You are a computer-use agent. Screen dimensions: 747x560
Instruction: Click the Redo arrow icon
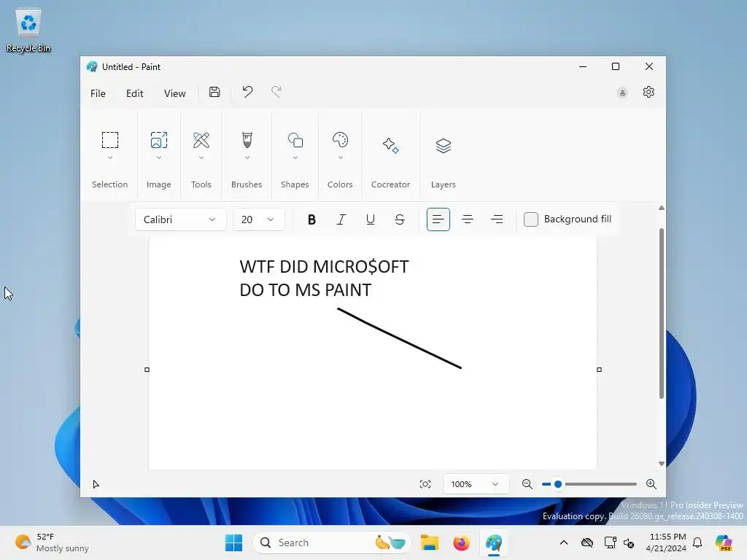click(276, 92)
